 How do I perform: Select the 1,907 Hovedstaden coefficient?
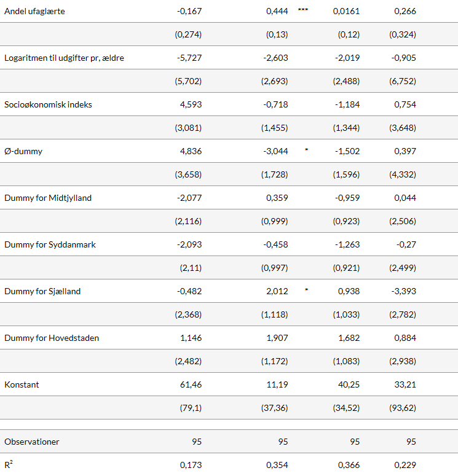pos(277,338)
